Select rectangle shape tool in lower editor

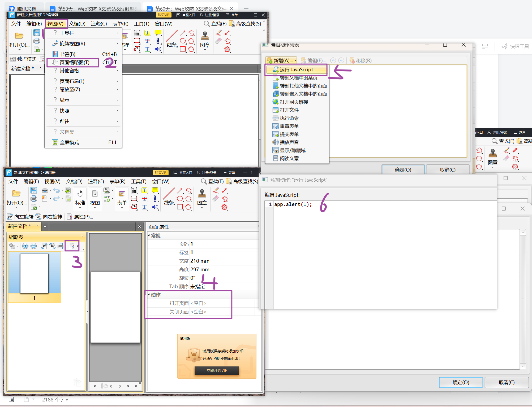tap(180, 207)
